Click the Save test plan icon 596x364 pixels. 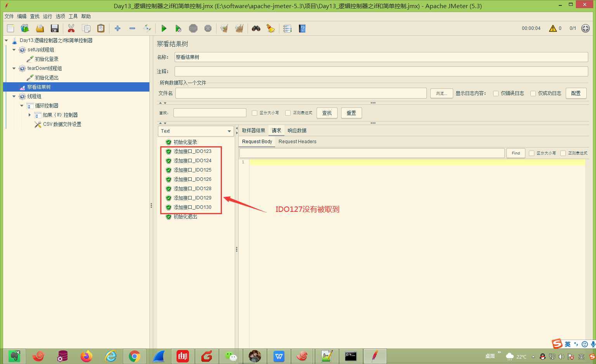tap(55, 28)
